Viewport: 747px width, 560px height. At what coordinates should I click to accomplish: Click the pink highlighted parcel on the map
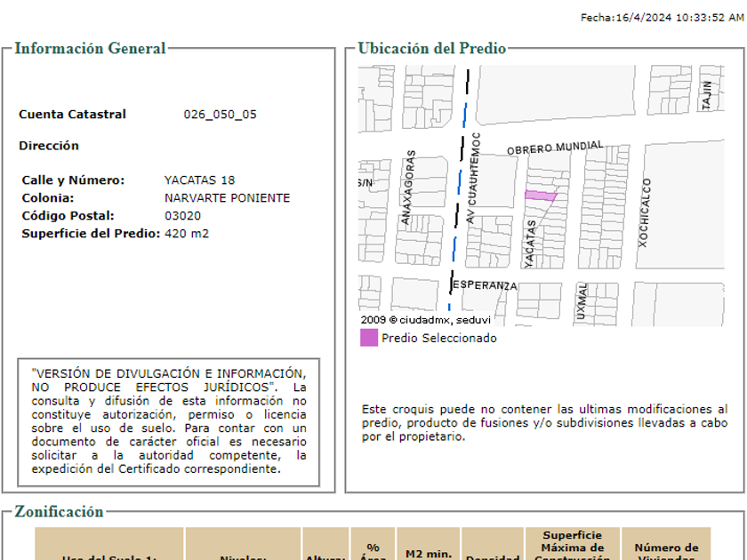click(x=541, y=196)
